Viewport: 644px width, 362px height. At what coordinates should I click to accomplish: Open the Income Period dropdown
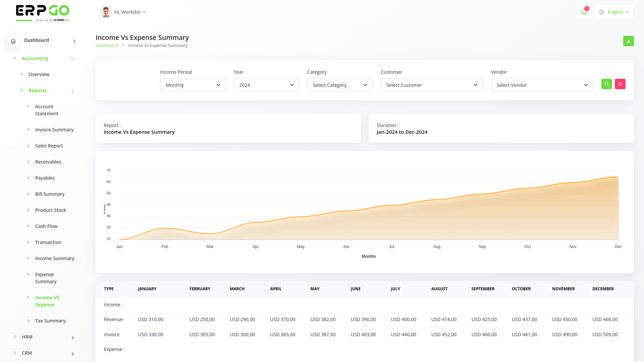[193, 85]
